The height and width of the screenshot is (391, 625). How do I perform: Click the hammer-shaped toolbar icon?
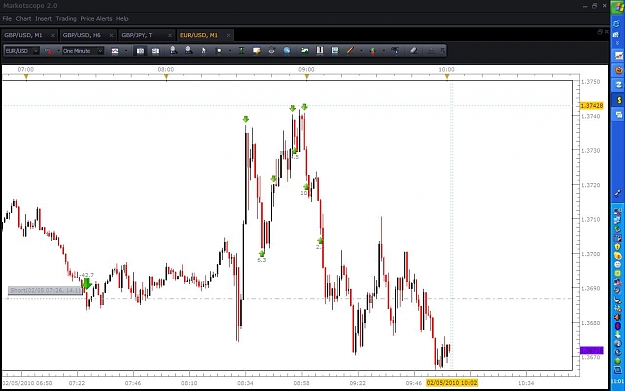[395, 51]
